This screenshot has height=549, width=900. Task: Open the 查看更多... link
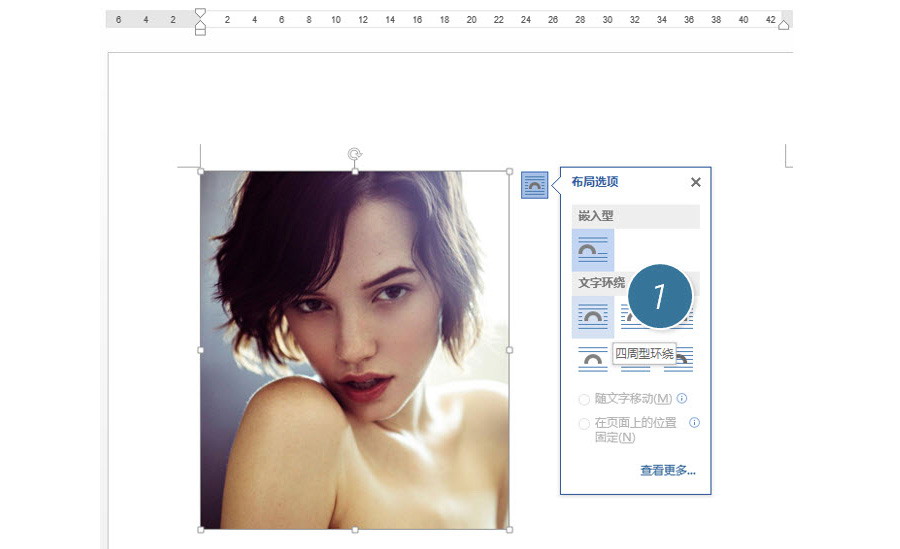point(668,470)
